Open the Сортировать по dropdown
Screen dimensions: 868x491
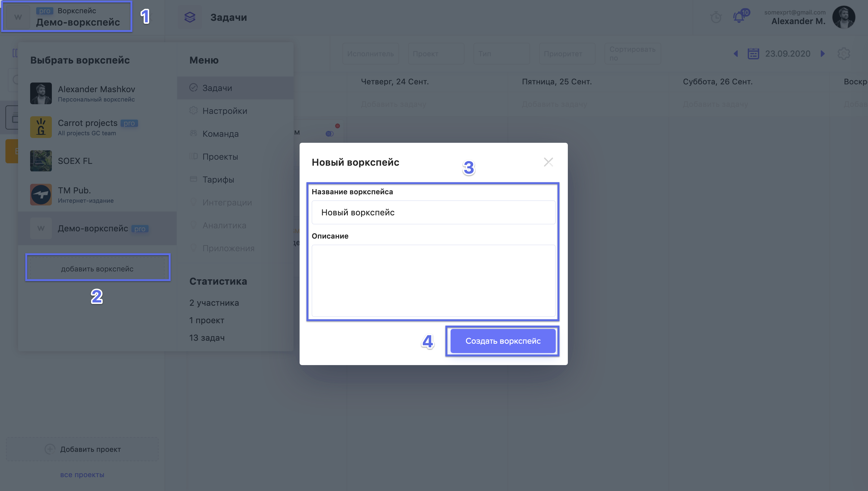point(633,54)
